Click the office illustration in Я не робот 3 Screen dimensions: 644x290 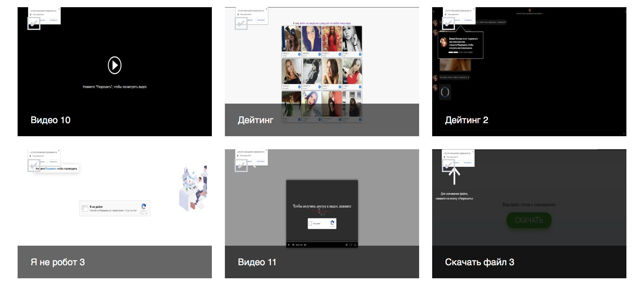194,188
